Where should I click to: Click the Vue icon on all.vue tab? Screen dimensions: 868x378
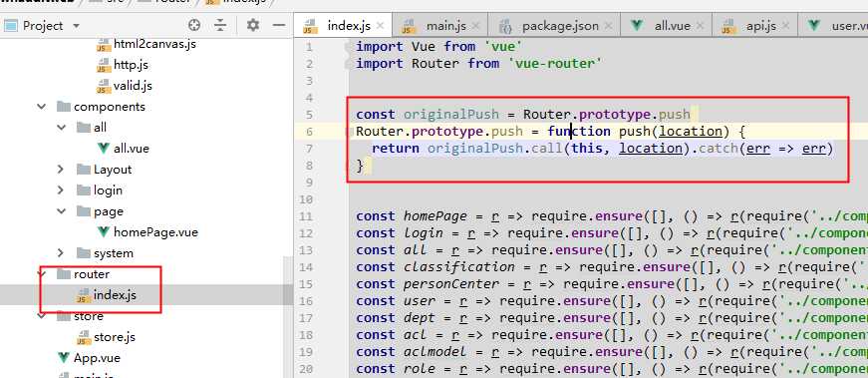pyautogui.click(x=637, y=26)
